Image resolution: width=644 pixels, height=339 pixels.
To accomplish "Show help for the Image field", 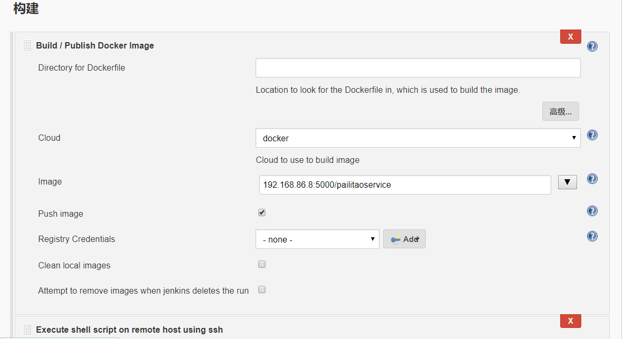I will pos(592,179).
